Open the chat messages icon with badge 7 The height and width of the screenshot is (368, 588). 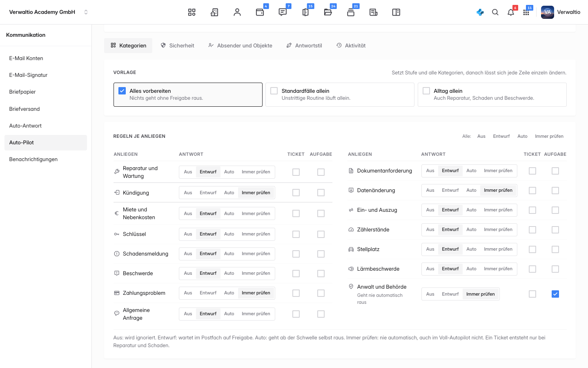point(283,12)
